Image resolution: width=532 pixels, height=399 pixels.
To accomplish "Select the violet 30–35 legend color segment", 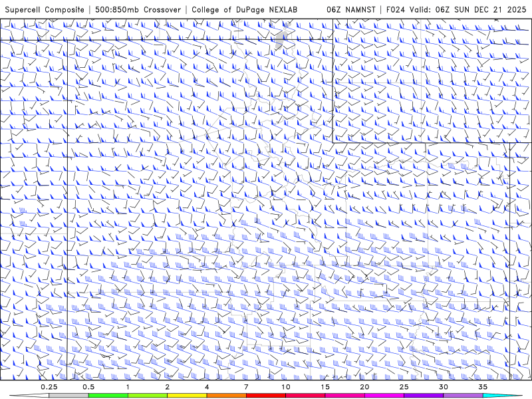I will pos(463,396).
